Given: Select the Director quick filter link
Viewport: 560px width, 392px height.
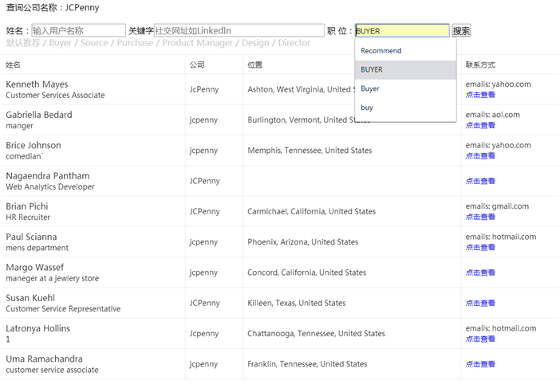Looking at the screenshot, I should coord(294,43).
